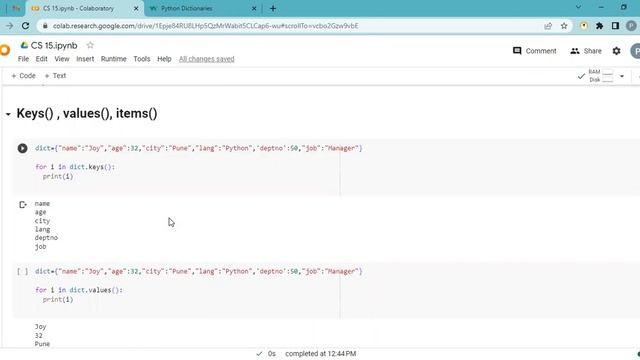Click the 'Joy' output line
The height and width of the screenshot is (360, 640).
[x=40, y=327]
